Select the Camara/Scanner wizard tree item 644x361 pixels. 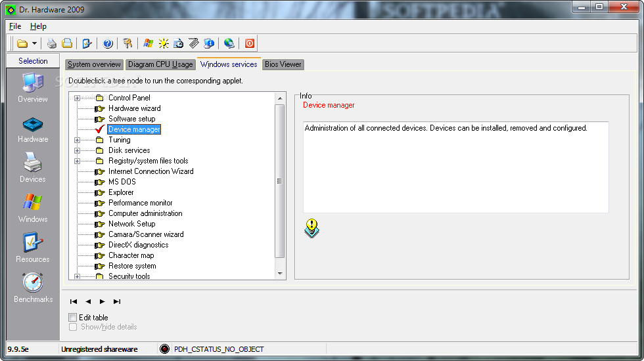click(146, 234)
